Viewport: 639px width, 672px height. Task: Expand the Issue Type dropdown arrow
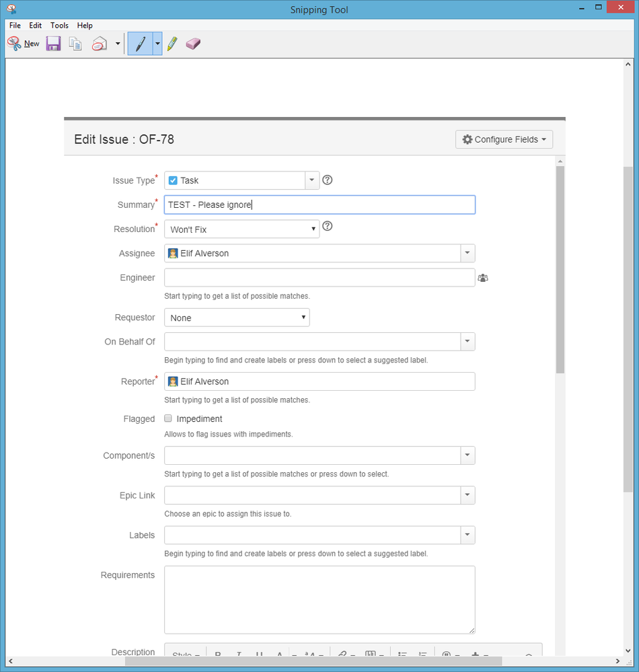point(312,180)
